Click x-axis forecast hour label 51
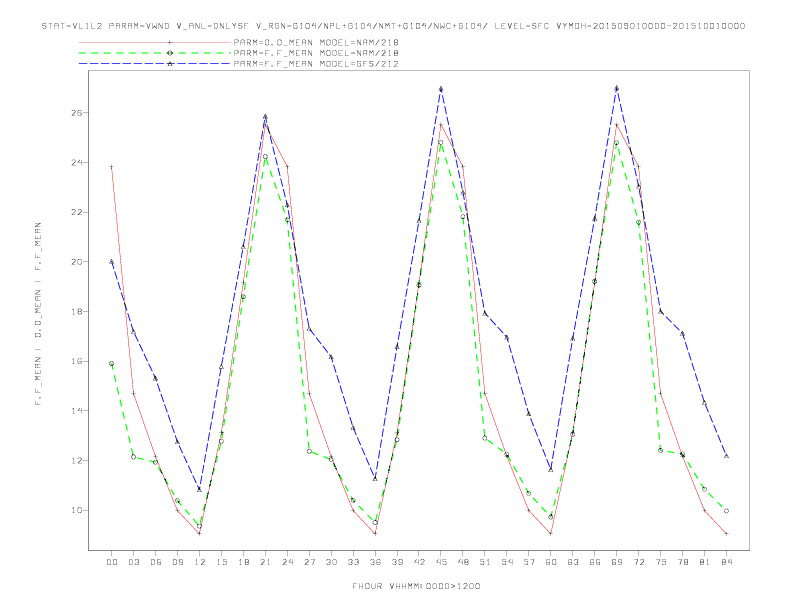 485,562
